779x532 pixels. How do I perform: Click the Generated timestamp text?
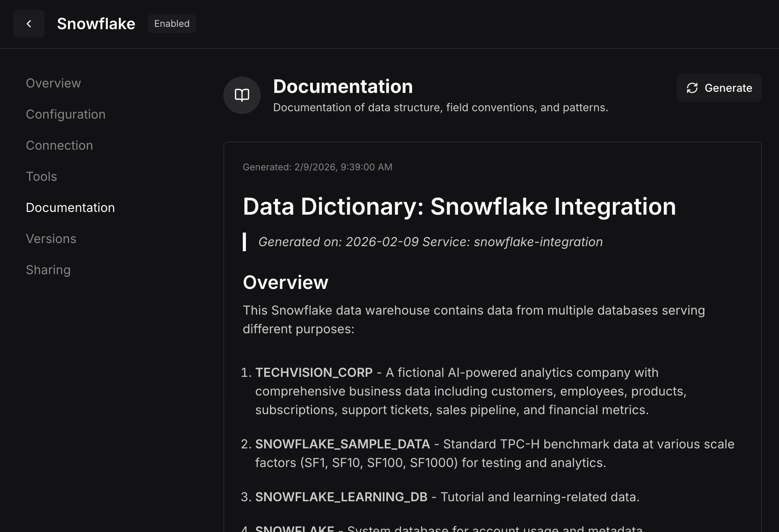317,167
